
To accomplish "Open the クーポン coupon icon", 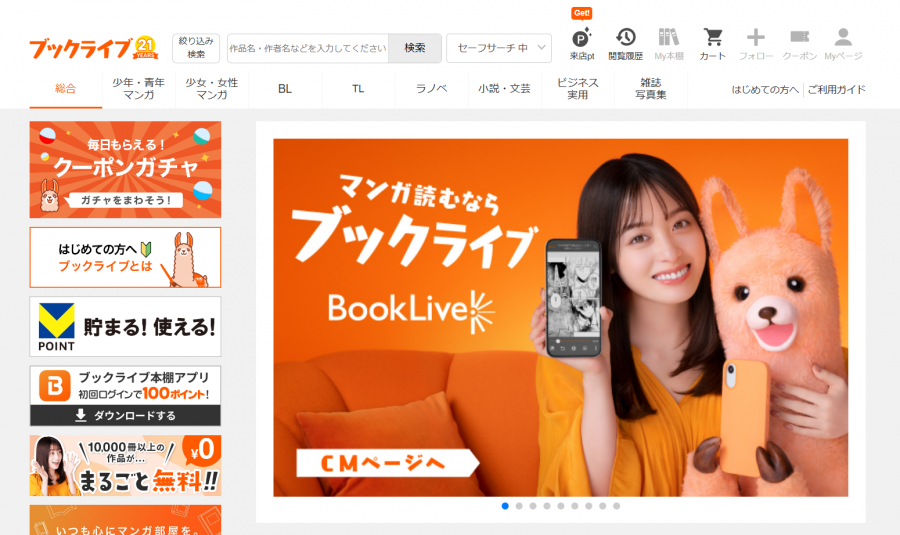I will pyautogui.click(x=800, y=44).
